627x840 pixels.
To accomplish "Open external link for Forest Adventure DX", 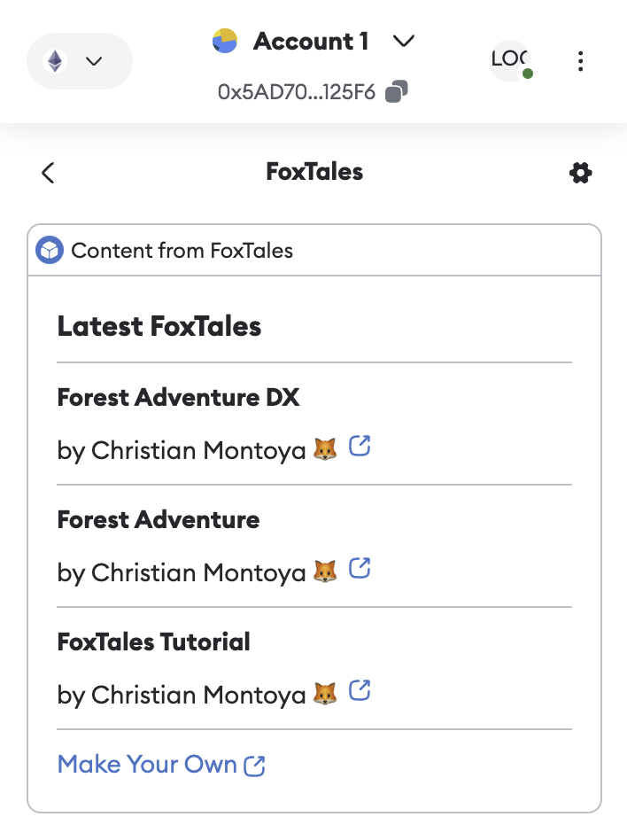I will (360, 447).
